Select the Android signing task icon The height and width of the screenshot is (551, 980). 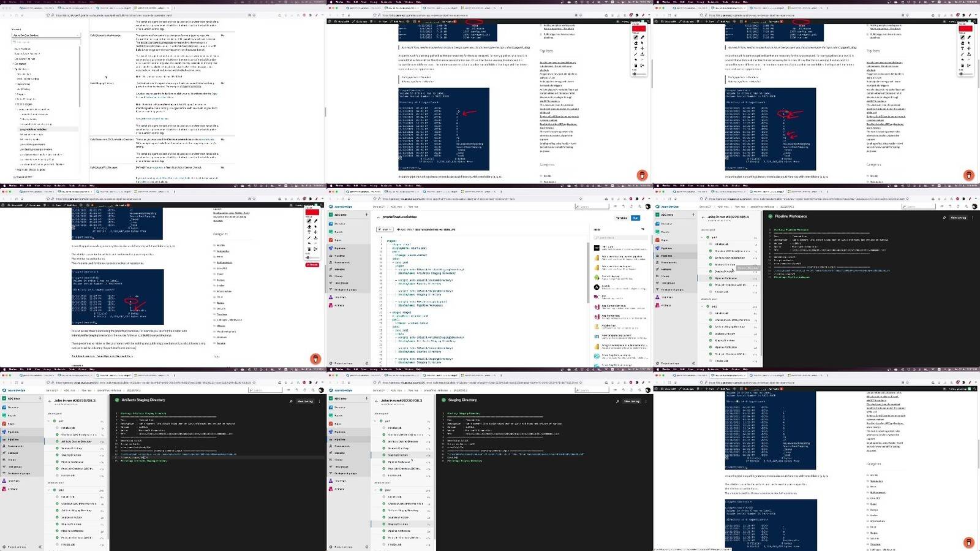pyautogui.click(x=597, y=278)
